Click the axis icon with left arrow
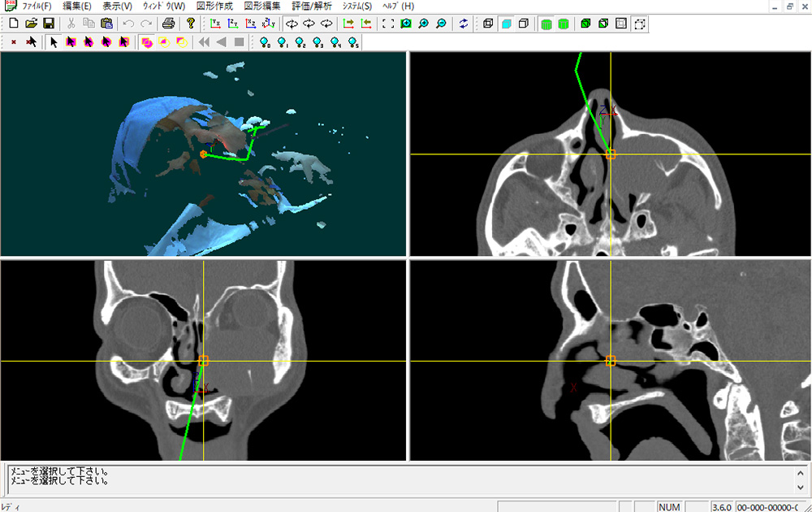 pos(366,24)
